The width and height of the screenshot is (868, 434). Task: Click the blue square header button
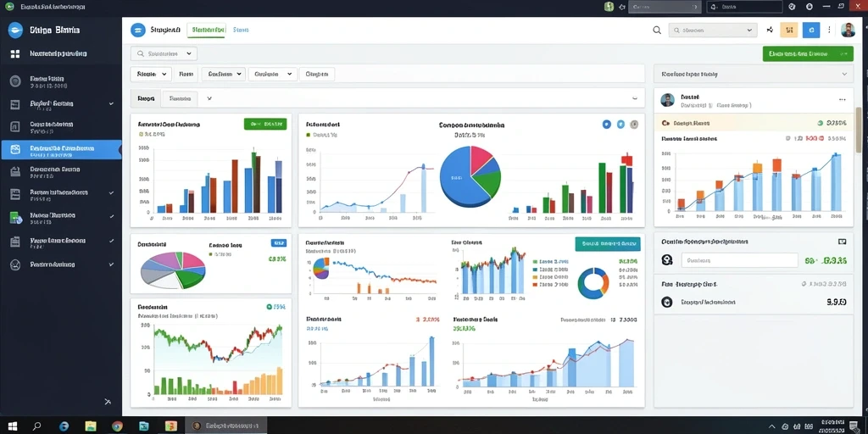coord(811,30)
